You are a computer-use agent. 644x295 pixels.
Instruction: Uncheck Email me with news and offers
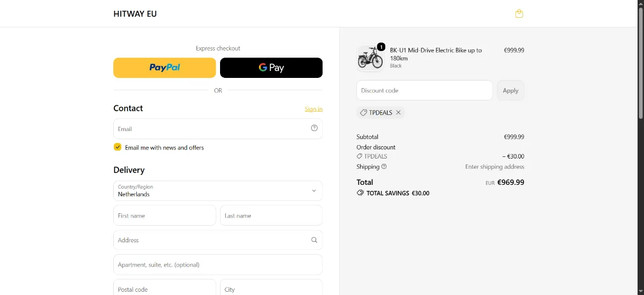coord(118,147)
